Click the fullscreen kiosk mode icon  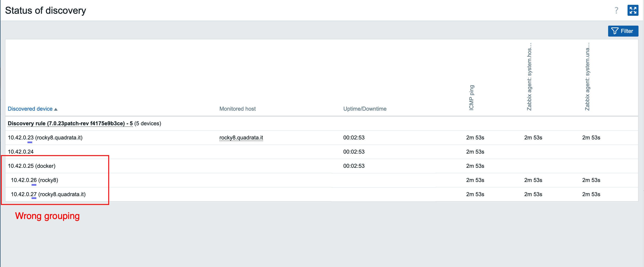pos(633,11)
